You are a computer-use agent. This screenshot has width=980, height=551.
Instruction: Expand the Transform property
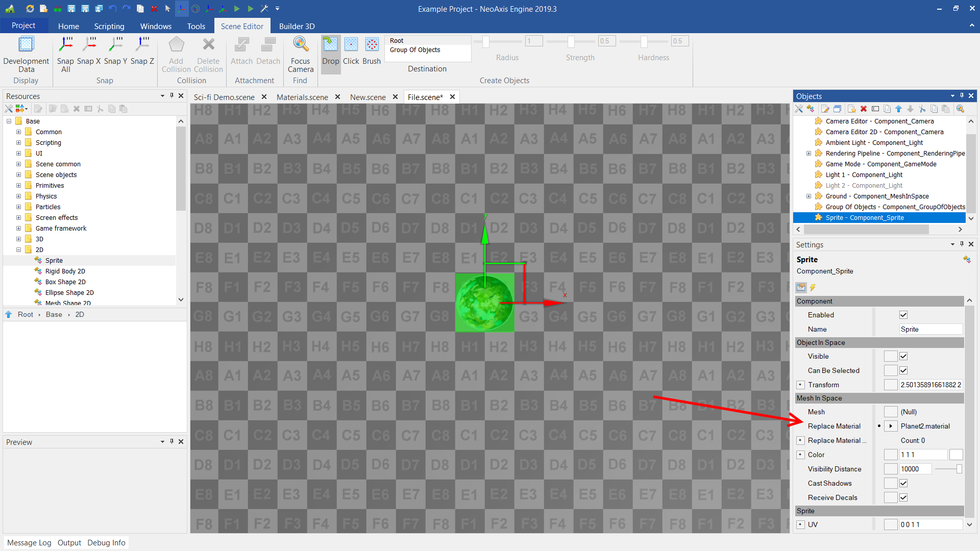click(800, 385)
